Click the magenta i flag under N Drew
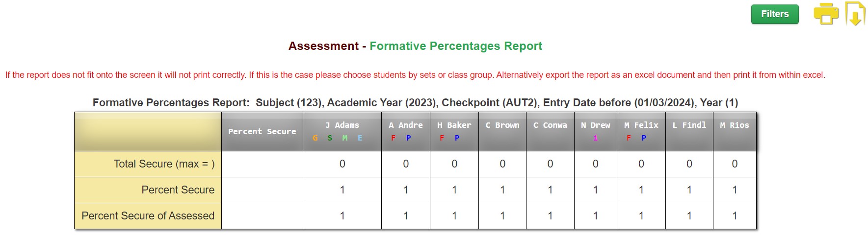 tap(595, 138)
